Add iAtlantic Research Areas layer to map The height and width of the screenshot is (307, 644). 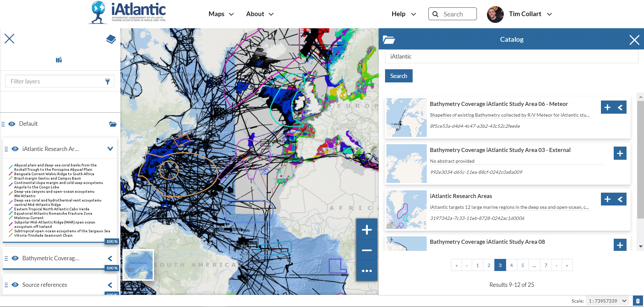(607, 199)
